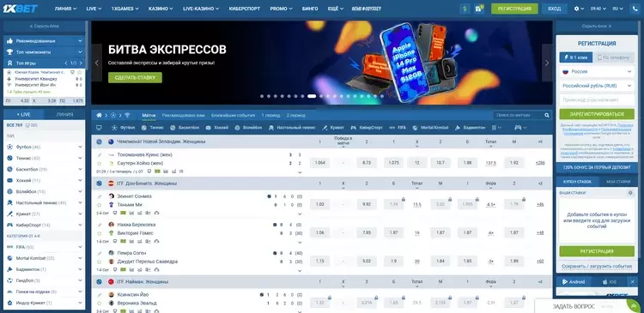Switch sidebar to ЛИНИЯ mode

[x=65, y=114]
